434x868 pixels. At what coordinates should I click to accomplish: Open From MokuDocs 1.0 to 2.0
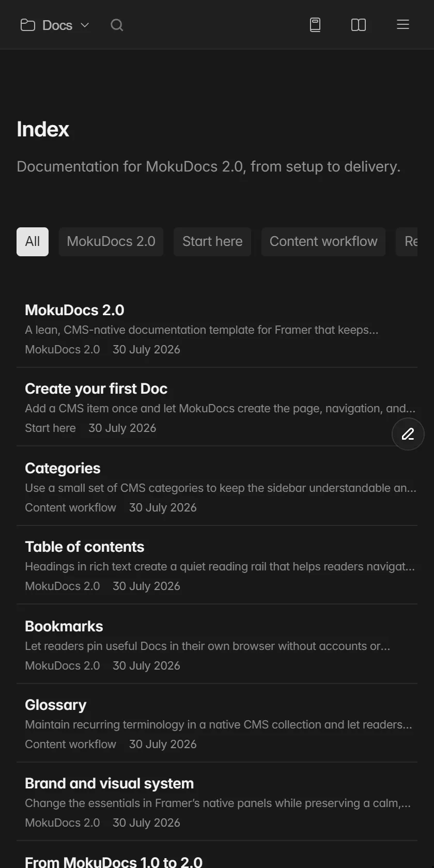(114, 862)
